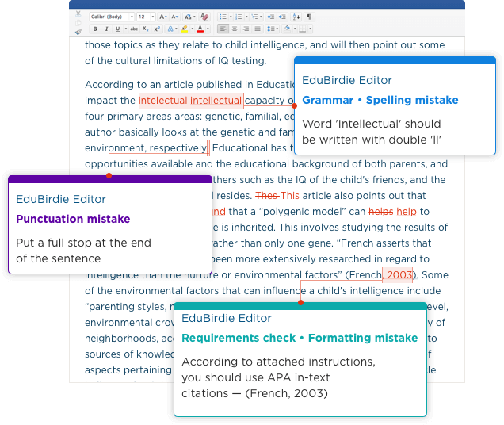Toggle Underline formatting

coord(116,29)
